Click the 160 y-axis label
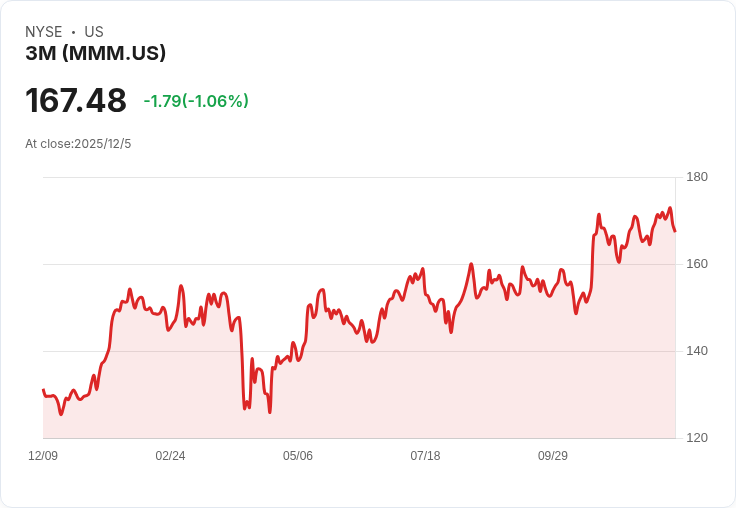This screenshot has height=508, width=736. pyautogui.click(x=697, y=264)
